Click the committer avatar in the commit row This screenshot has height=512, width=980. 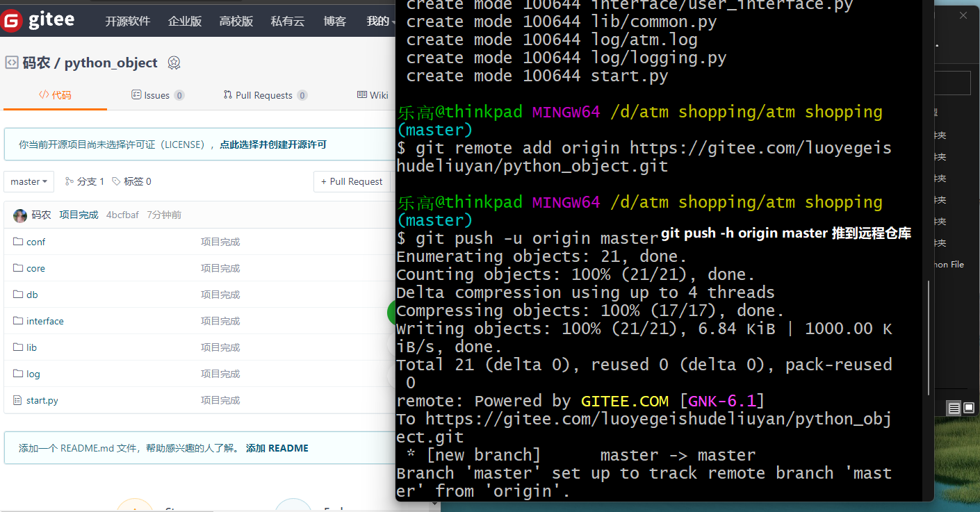pyautogui.click(x=20, y=215)
